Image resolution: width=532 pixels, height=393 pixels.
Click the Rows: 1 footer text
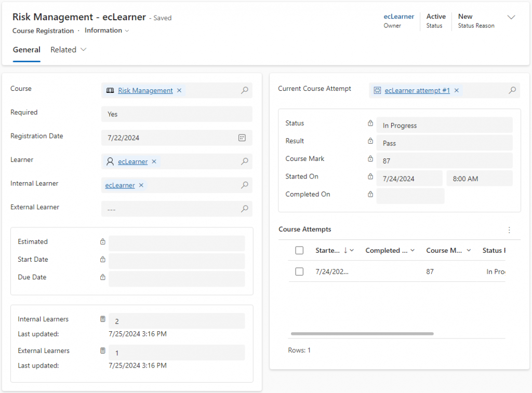299,350
